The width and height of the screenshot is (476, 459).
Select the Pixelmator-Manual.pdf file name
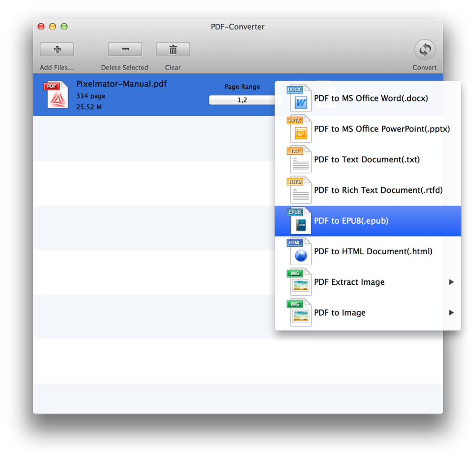click(x=121, y=84)
